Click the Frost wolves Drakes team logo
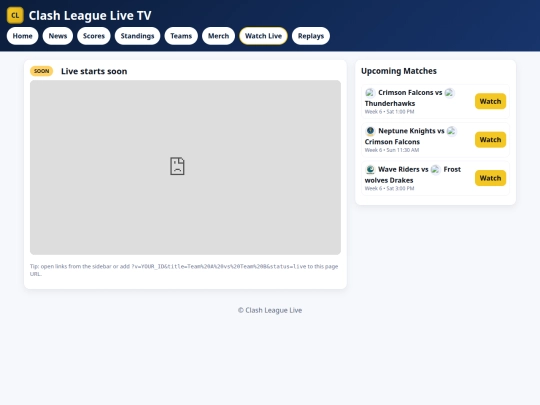The width and height of the screenshot is (540, 405). 436,169
